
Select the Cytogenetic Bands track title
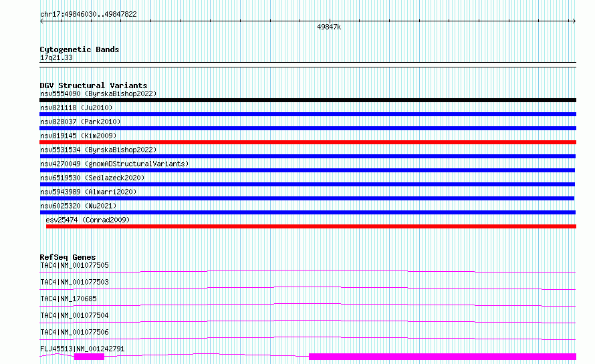80,49
